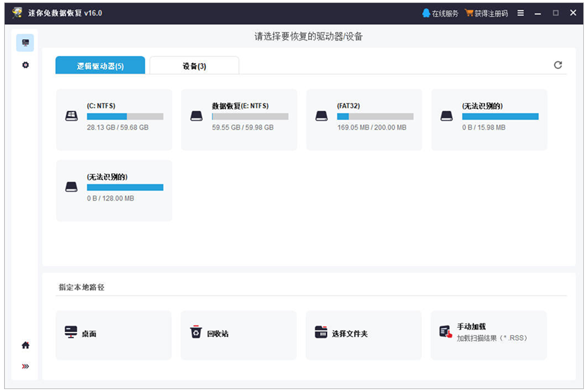The width and height of the screenshot is (588, 392).
Task: Select the C: NTFS drive
Action: click(114, 119)
